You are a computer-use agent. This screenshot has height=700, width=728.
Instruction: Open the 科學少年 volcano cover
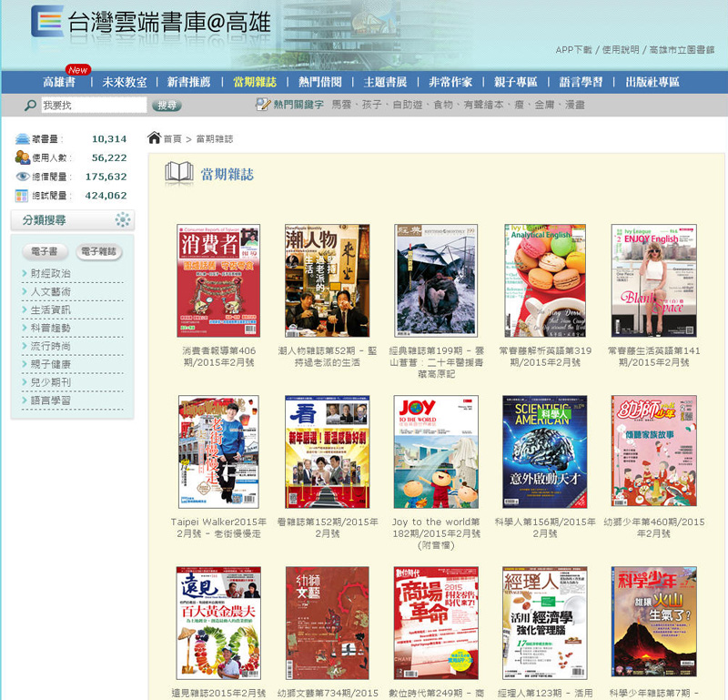click(x=653, y=622)
